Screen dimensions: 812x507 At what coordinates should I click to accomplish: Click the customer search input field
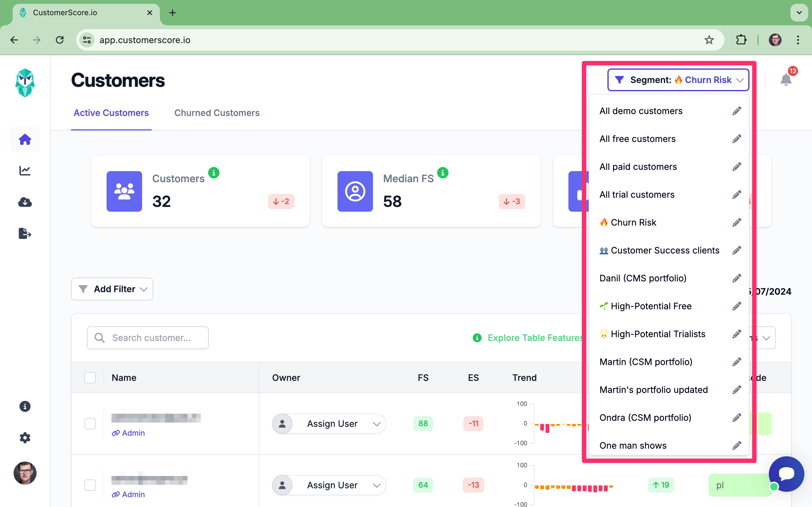[x=147, y=337]
